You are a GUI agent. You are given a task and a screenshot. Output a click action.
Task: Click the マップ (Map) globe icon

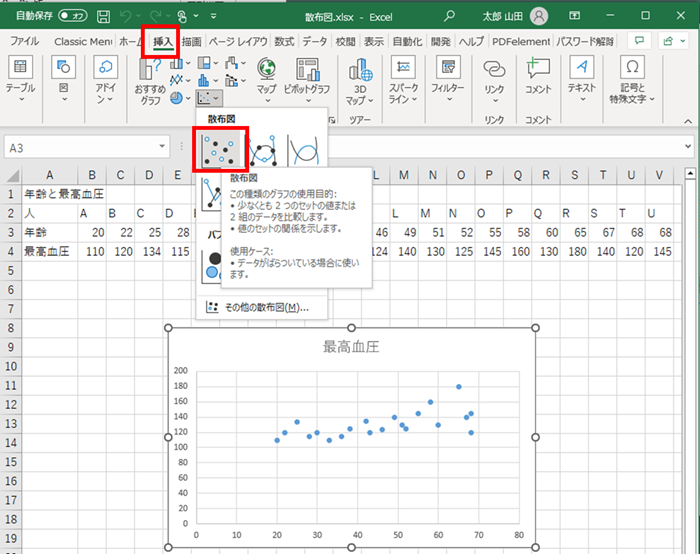(267, 69)
